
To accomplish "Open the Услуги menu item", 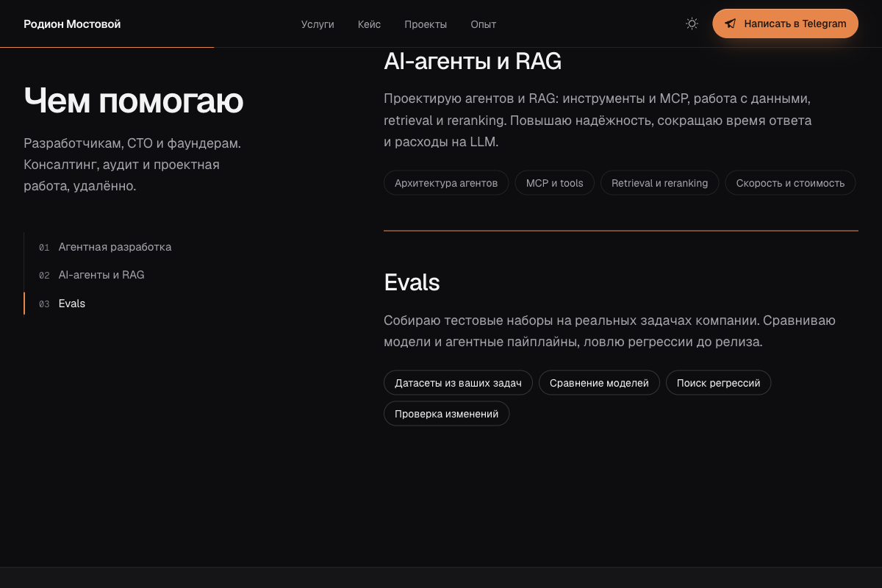I will click(x=318, y=24).
